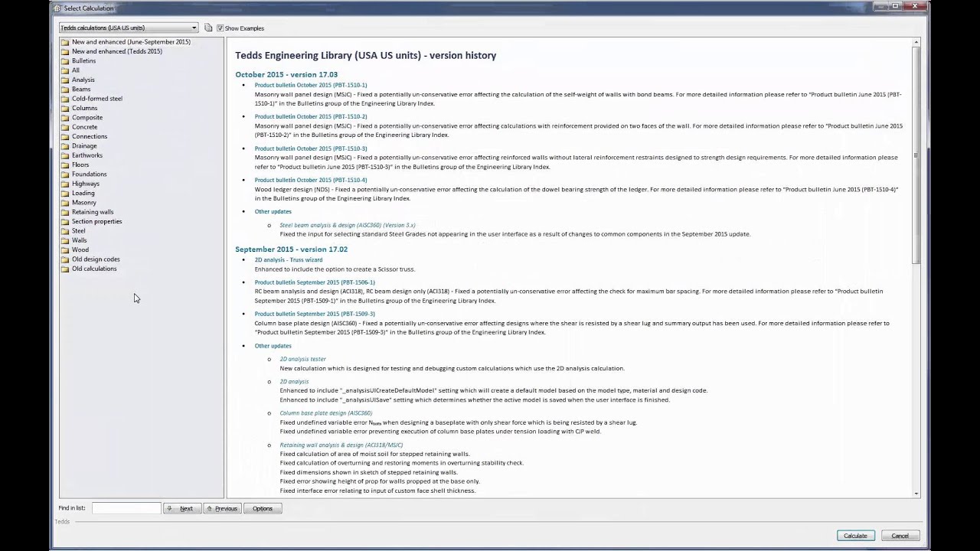Select the Columns folder icon
The image size is (980, 551).
[x=65, y=108]
